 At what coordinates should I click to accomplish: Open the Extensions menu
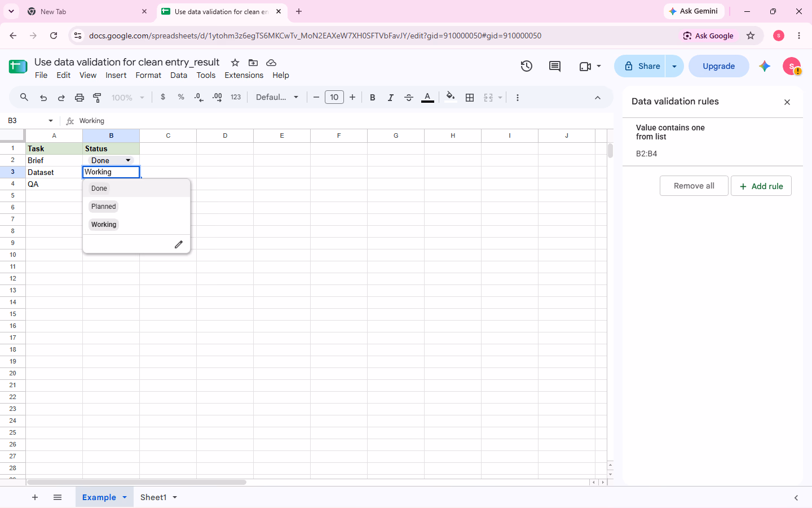coord(244,75)
